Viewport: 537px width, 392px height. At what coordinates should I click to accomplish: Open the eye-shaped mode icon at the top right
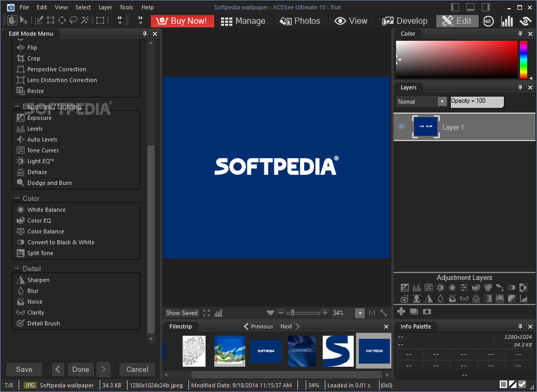pyautogui.click(x=525, y=21)
